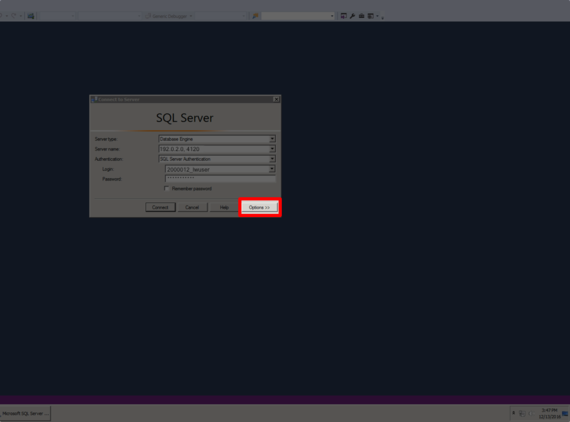Expand the Authentication dropdown
The image size is (570, 422).
tap(272, 159)
